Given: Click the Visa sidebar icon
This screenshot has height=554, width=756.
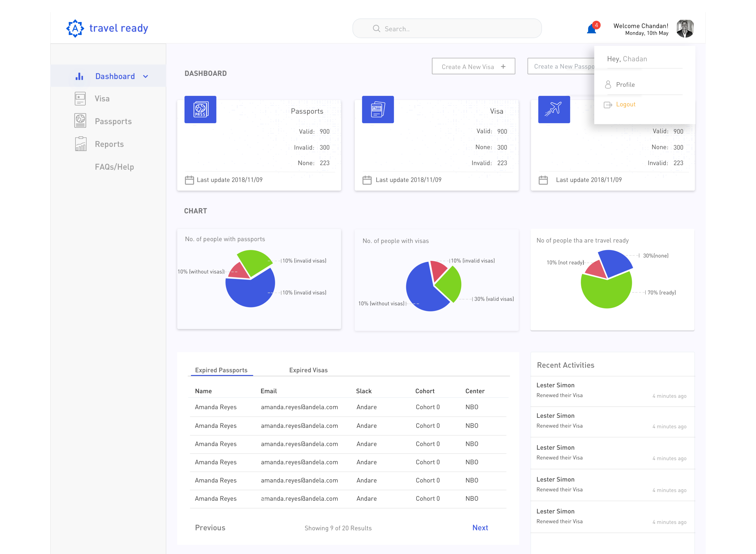Looking at the screenshot, I should 80,99.
